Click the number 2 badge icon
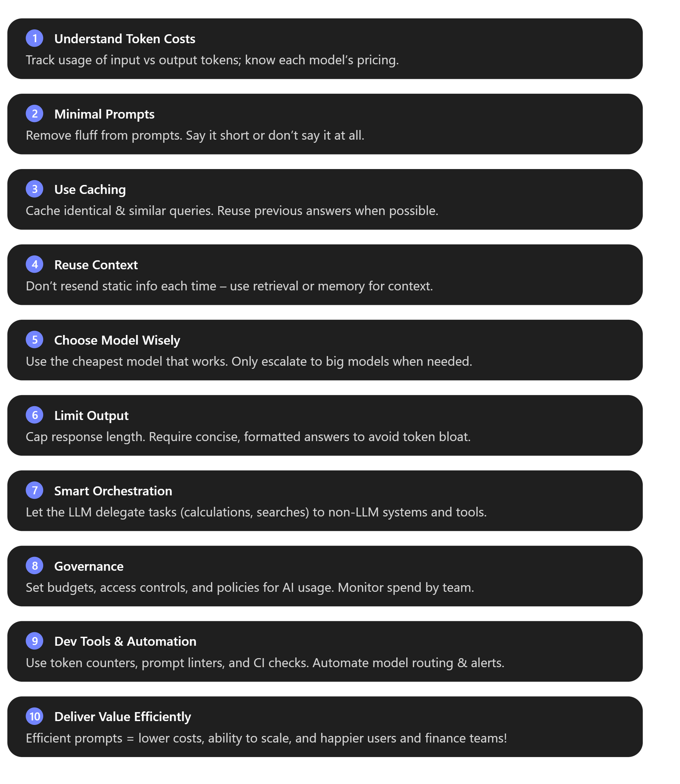This screenshot has height=784, width=680. pos(35,114)
